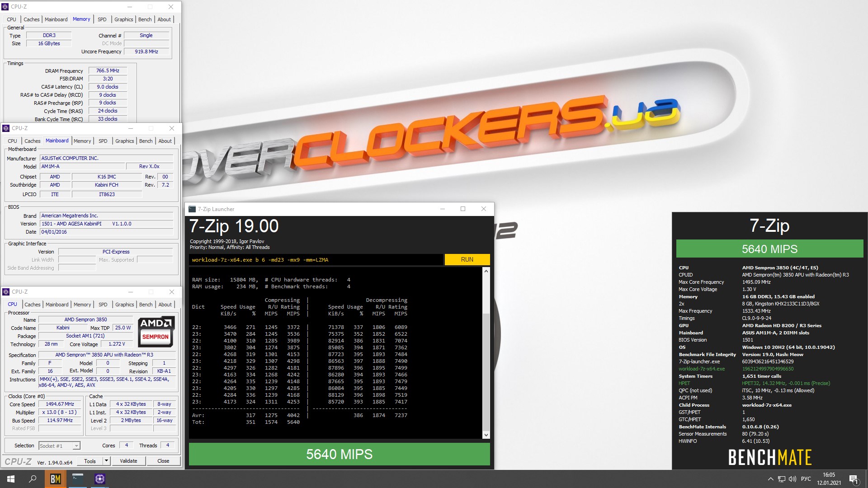Viewport: 868px width, 488px height.
Task: Select About tab in CPU-Z Memory window
Action: pyautogui.click(x=164, y=19)
